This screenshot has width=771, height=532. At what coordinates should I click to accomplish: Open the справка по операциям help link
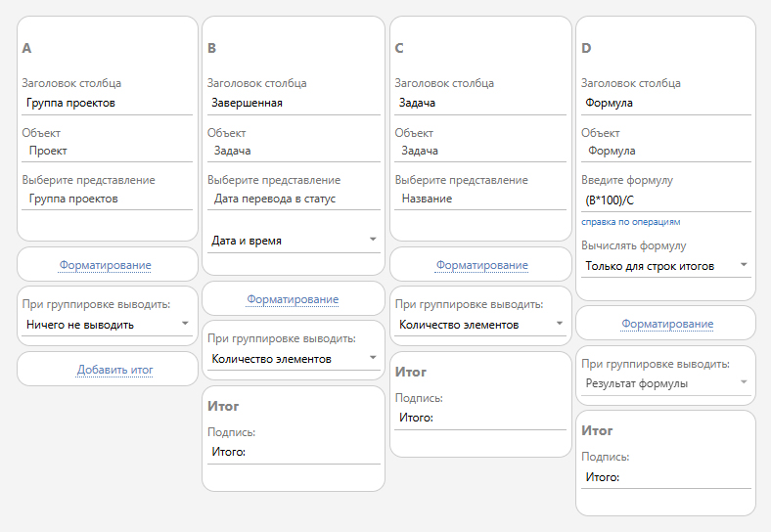[631, 222]
